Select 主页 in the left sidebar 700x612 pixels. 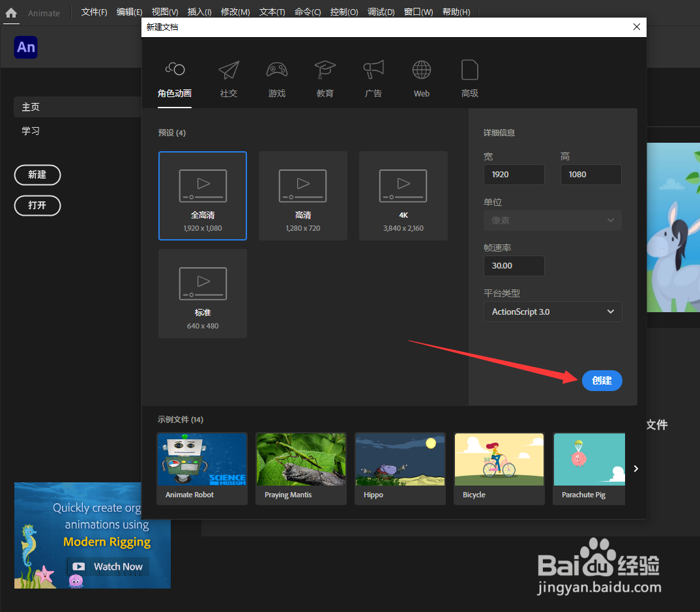click(78, 107)
